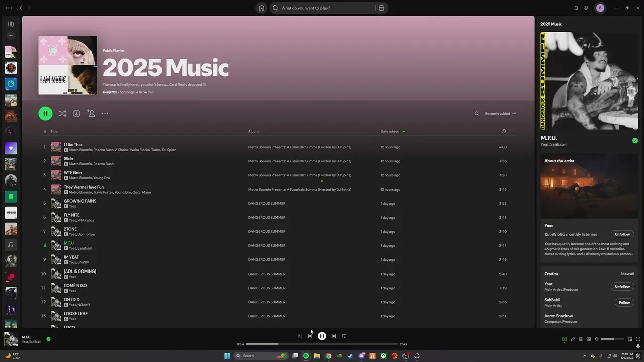The width and height of the screenshot is (644, 362).
Task: Open Liked Songs purple heart thumbnail
Action: coord(11,148)
